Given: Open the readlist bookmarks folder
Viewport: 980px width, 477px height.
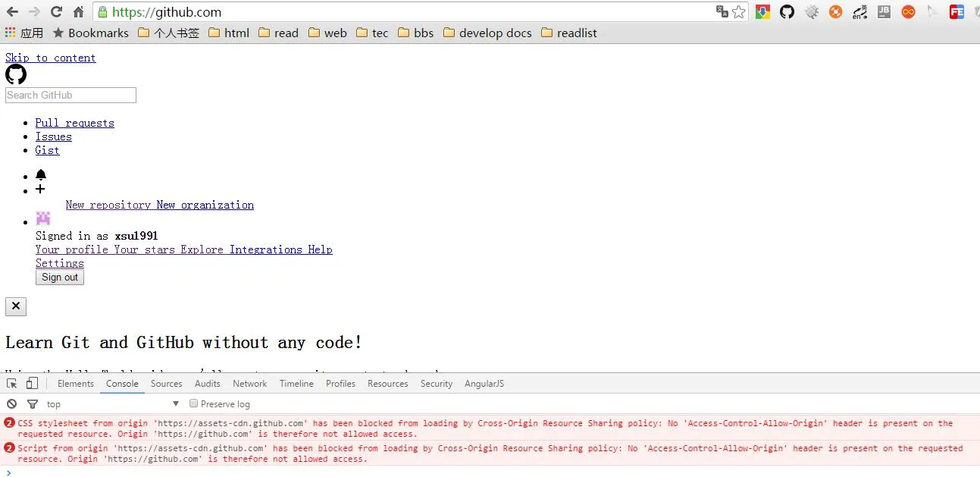Looking at the screenshot, I should coord(569,33).
